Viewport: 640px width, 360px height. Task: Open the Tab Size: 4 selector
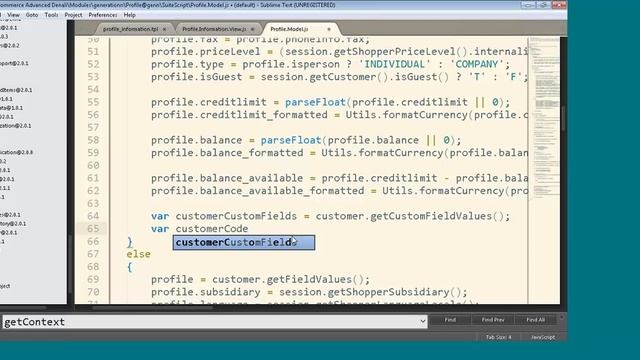pos(498,337)
